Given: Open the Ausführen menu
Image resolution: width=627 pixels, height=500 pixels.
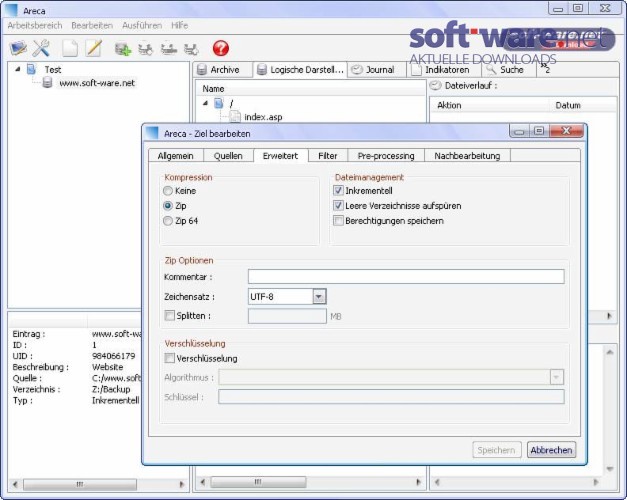Looking at the screenshot, I should point(142,25).
